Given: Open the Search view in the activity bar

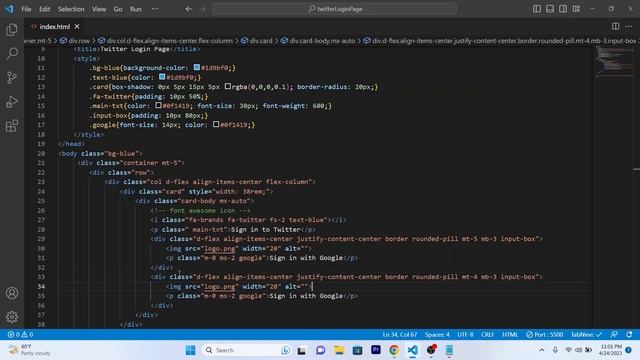Looking at the screenshot, I should (x=12, y=53).
